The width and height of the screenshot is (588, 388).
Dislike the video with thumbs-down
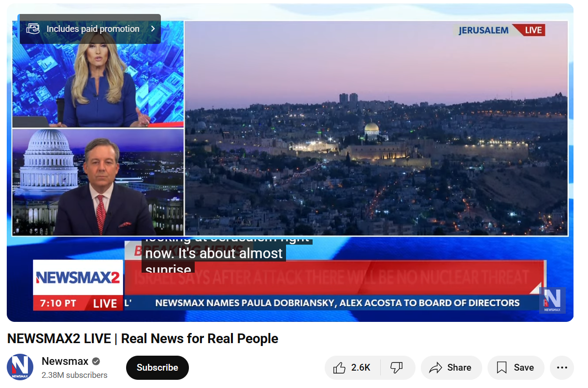(397, 368)
